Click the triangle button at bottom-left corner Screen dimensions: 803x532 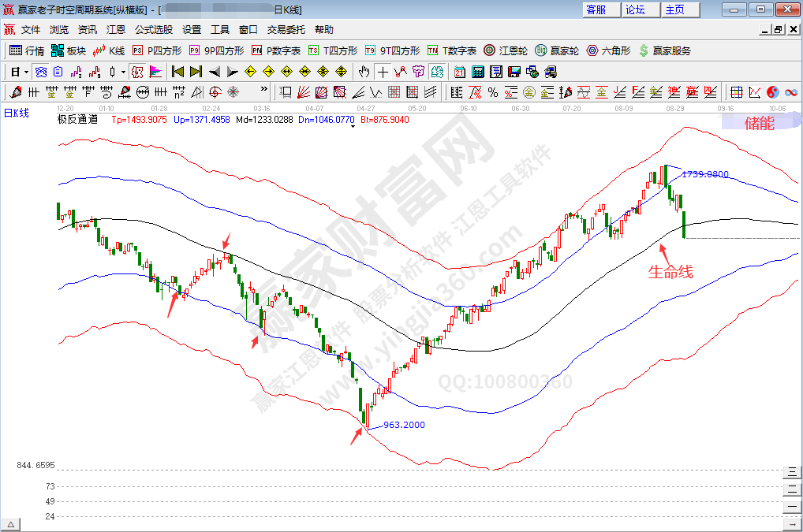click(x=11, y=524)
